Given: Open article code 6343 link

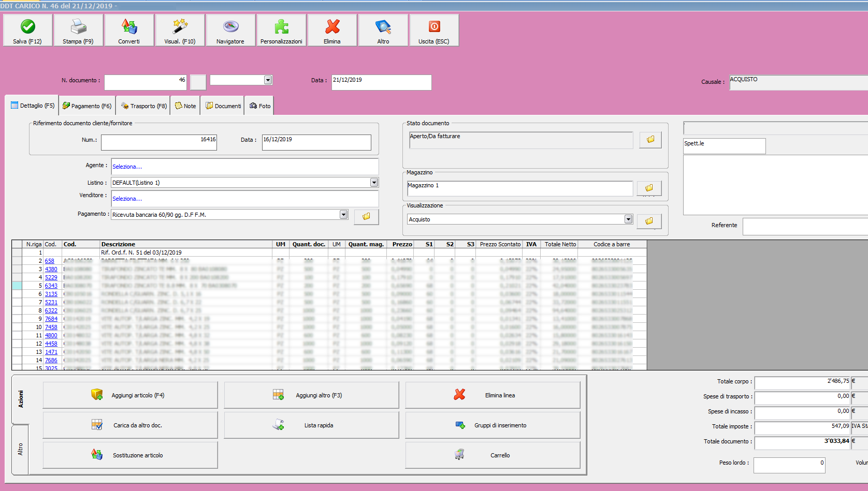Looking at the screenshot, I should [x=51, y=286].
